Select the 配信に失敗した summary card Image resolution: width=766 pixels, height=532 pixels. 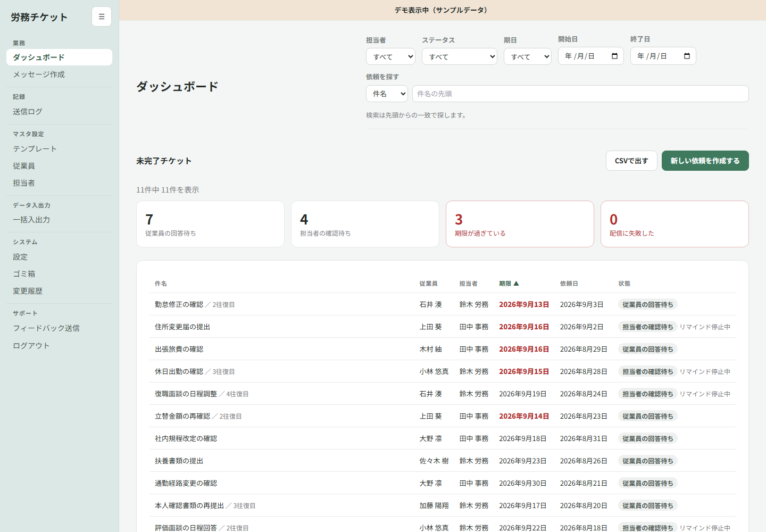point(675,224)
